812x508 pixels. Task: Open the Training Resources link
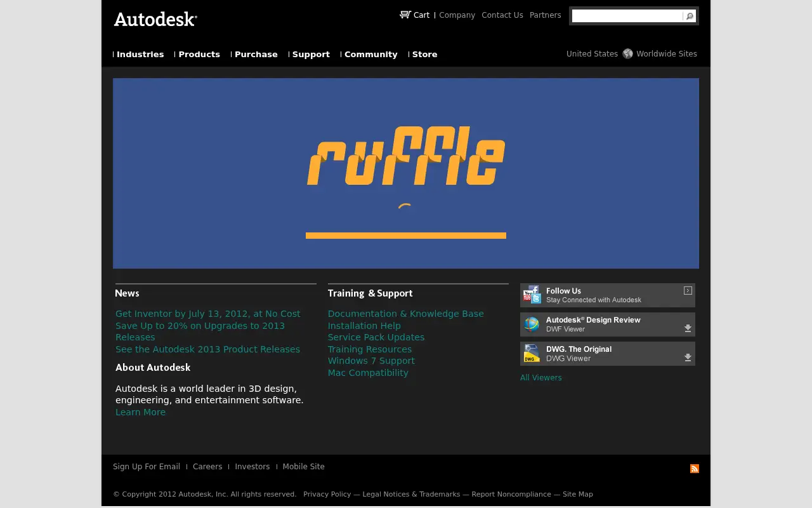click(370, 349)
